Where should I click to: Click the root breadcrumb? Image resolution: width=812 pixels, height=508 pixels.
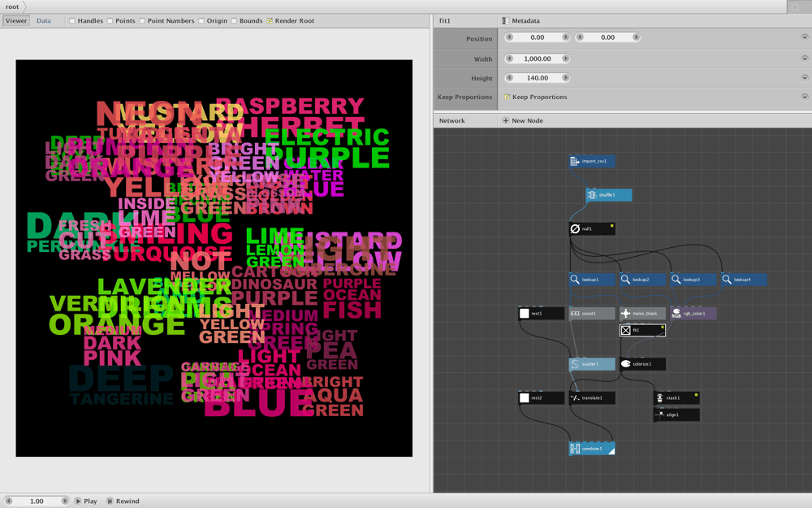[x=12, y=7]
